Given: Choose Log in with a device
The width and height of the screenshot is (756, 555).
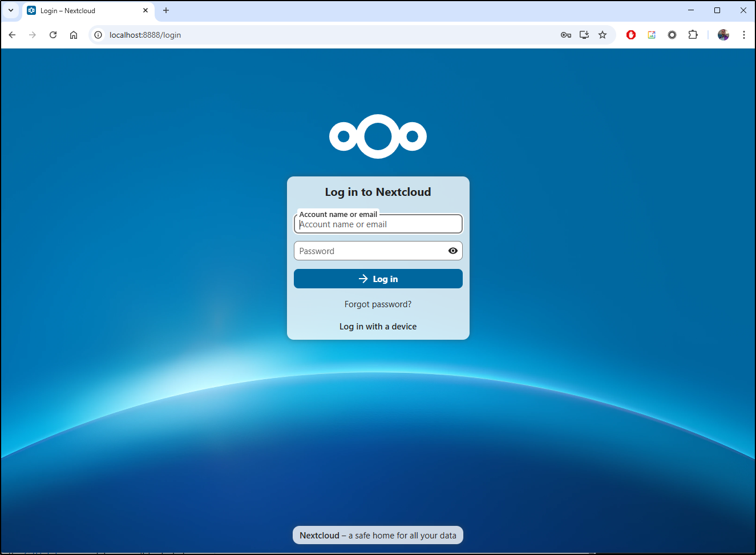Looking at the screenshot, I should (378, 327).
